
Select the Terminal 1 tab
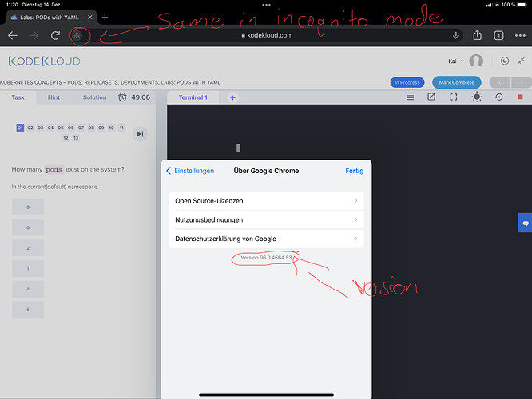coord(193,97)
